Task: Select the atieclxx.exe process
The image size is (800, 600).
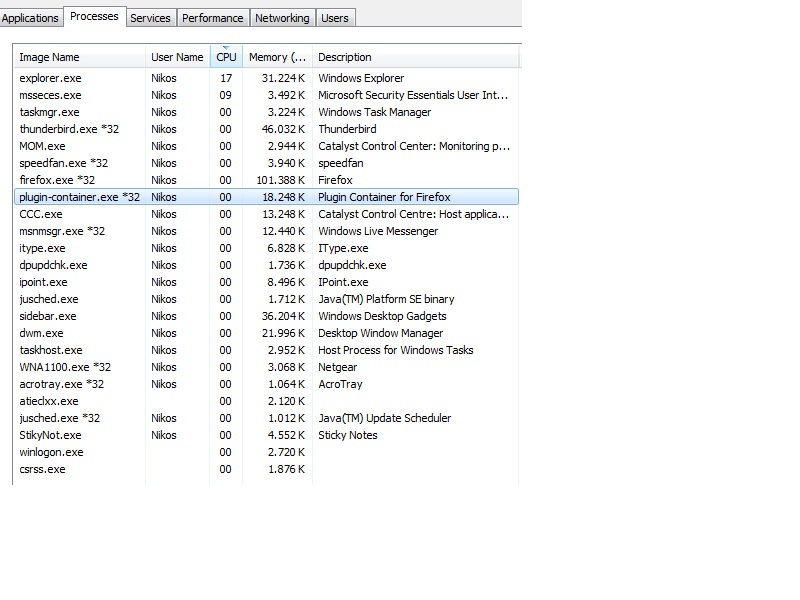Action: click(x=266, y=401)
